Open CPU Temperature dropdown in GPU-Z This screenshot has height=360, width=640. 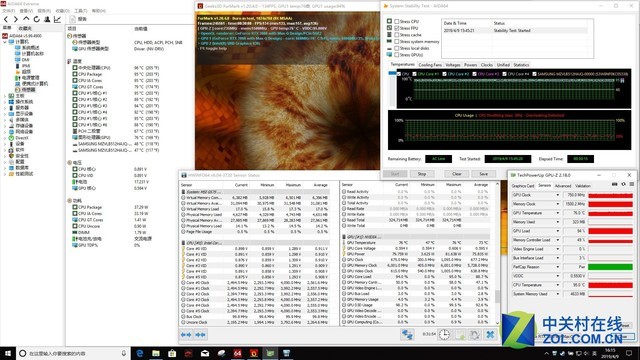pos(558,285)
